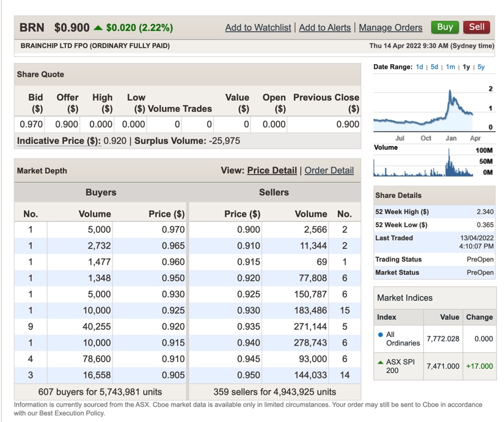
Task: Click seller volume 93,000
Action: point(313,358)
